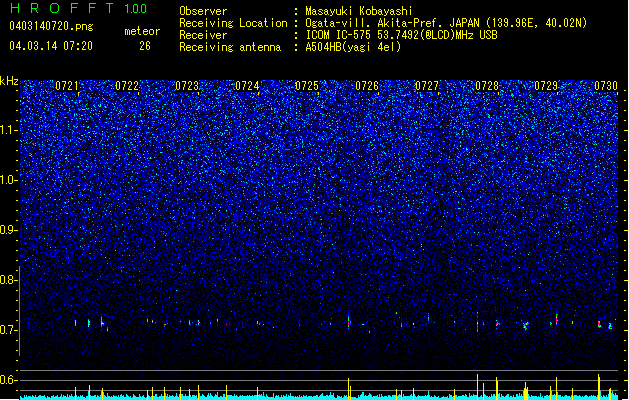
Task: Click the 0725 time marker
Action: [307, 86]
